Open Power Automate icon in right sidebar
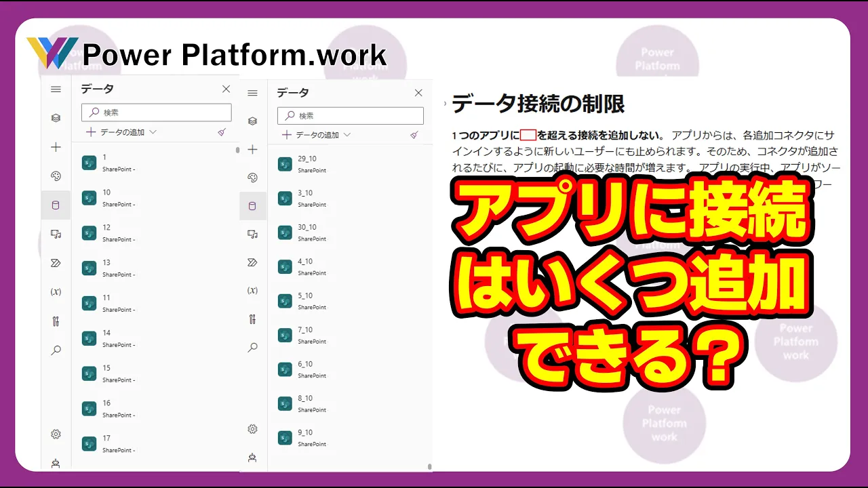This screenshot has width=868, height=488. (252, 262)
